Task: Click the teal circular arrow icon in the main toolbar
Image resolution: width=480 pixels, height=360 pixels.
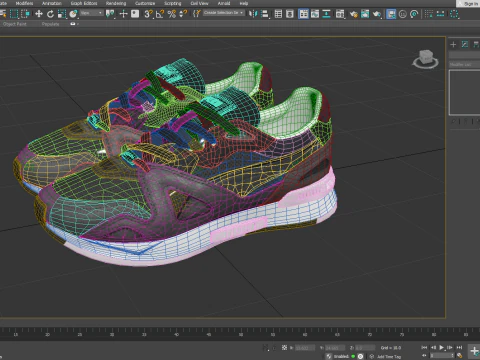Action: point(414,14)
